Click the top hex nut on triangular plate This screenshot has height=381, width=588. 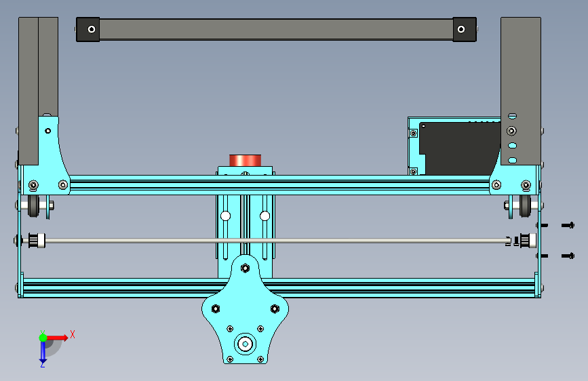pyautogui.click(x=246, y=268)
